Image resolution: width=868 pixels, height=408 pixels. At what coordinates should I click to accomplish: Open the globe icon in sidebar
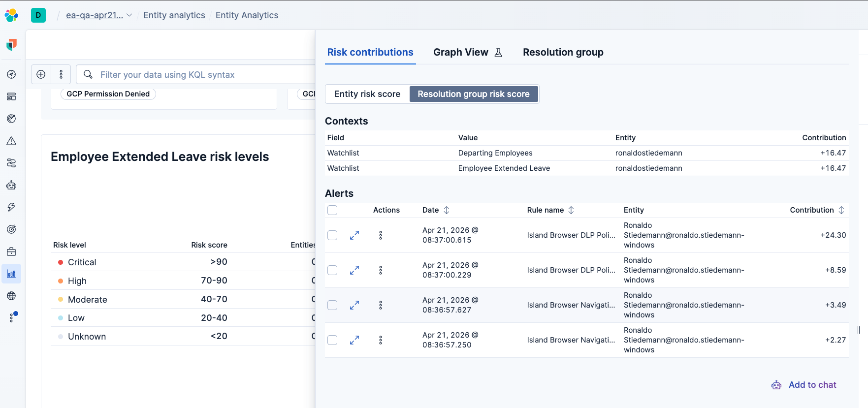point(11,296)
